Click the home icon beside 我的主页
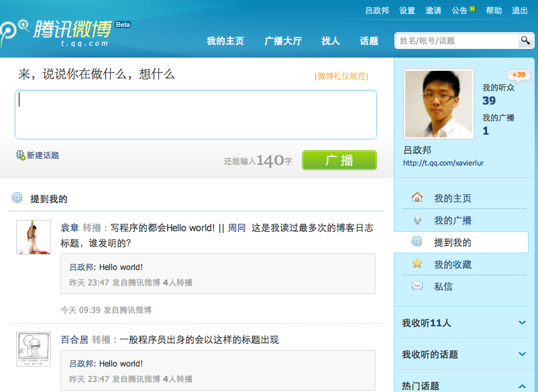 417,198
